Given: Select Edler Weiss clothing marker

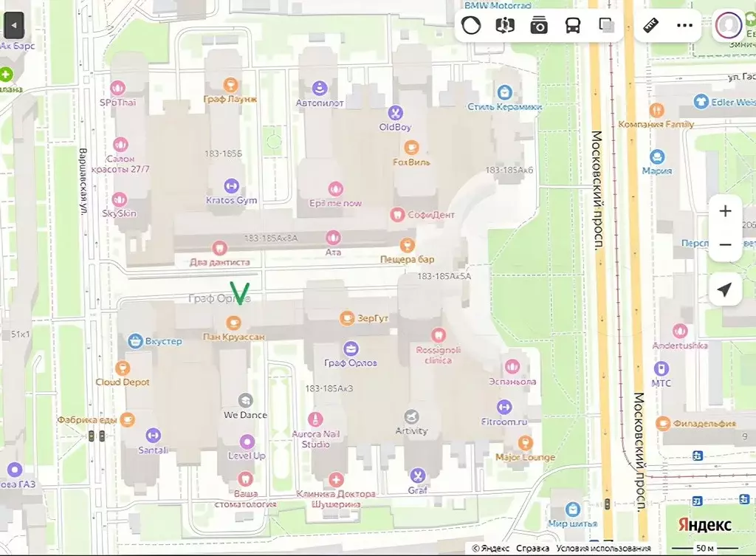Looking at the screenshot, I should pyautogui.click(x=701, y=102).
